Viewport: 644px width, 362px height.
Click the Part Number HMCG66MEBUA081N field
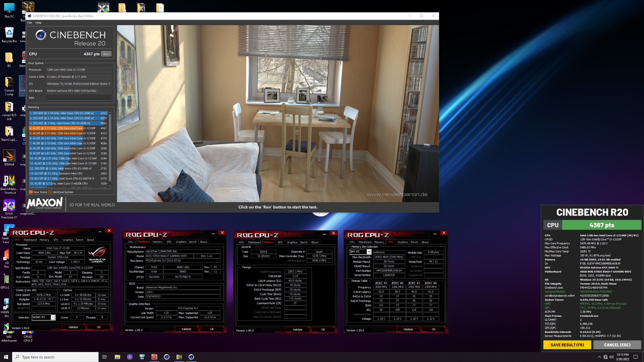(x=389, y=270)
